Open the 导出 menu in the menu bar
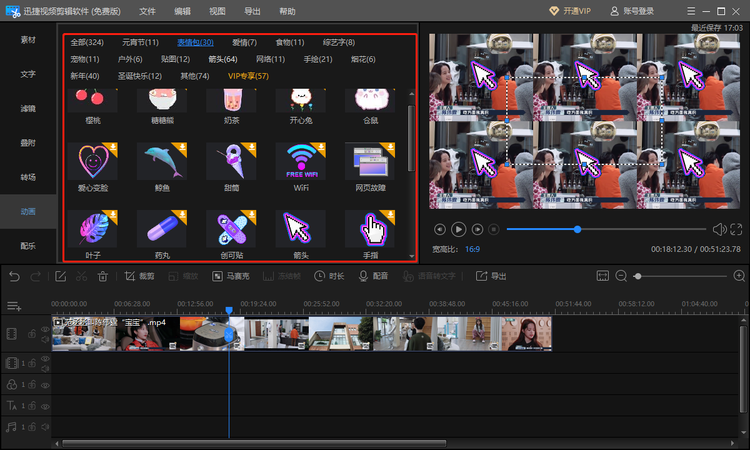 pos(252,11)
